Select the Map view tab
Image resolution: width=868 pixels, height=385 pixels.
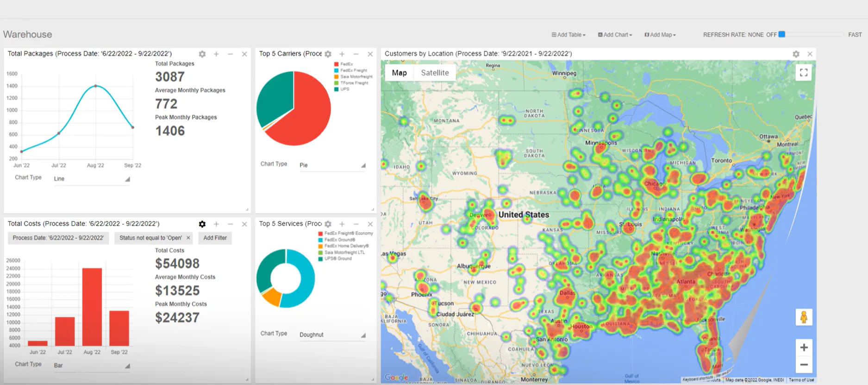pyautogui.click(x=400, y=73)
